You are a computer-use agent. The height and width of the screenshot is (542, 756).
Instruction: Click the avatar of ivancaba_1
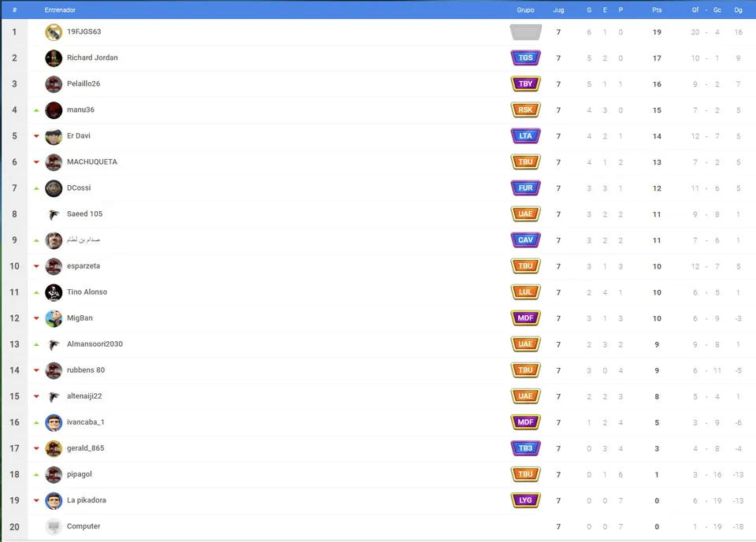pos(54,423)
